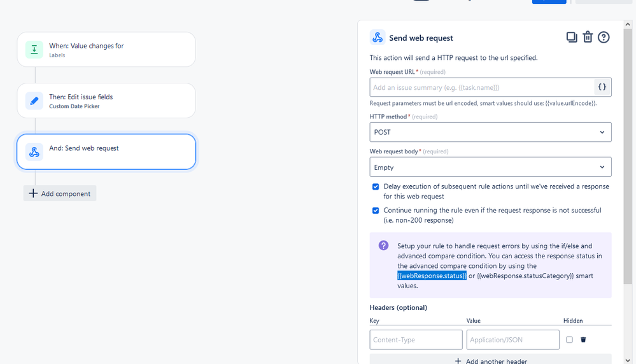Open the HTTP method dropdown

(490, 132)
